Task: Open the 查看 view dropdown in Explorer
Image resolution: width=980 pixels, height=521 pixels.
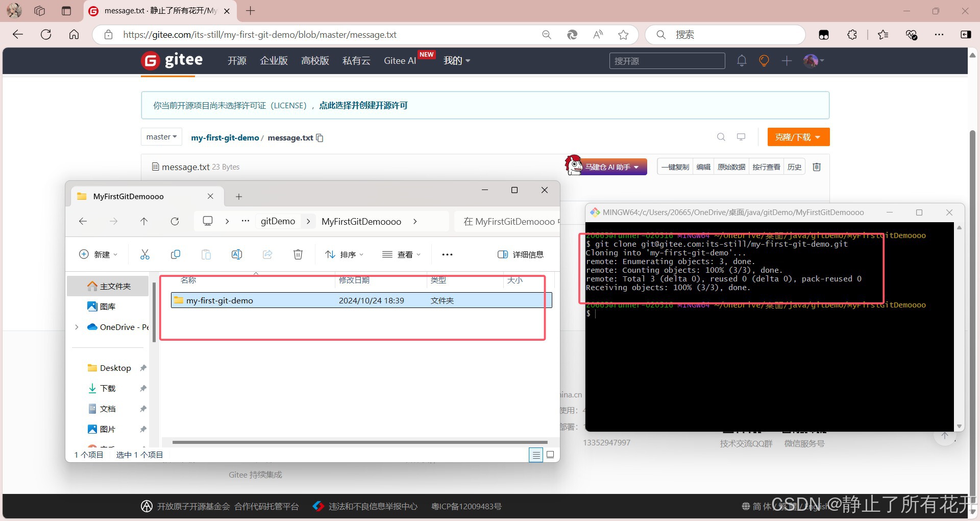Action: 402,254
